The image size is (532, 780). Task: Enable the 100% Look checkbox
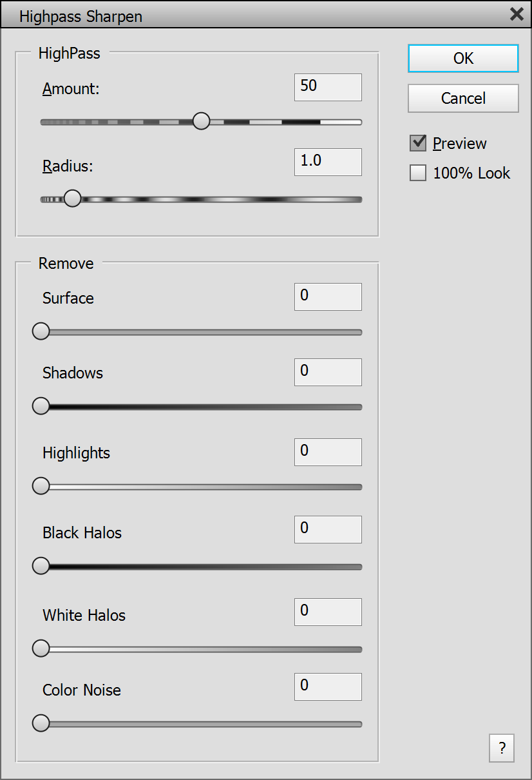coord(418,173)
